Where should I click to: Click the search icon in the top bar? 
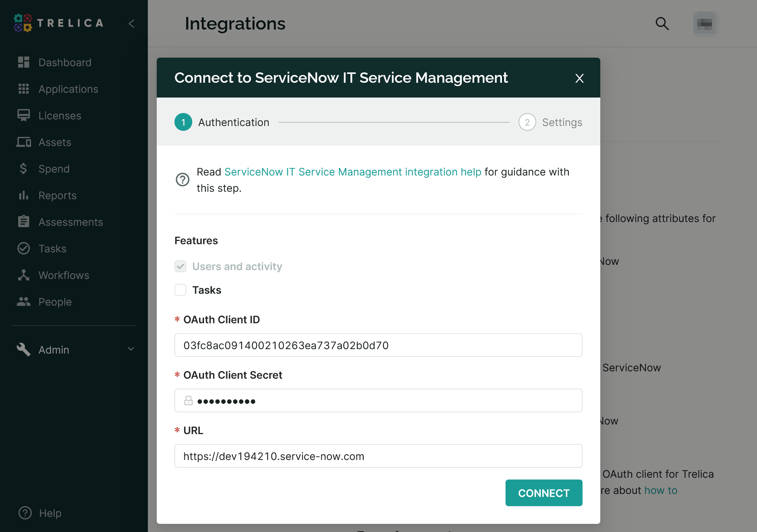coord(662,23)
